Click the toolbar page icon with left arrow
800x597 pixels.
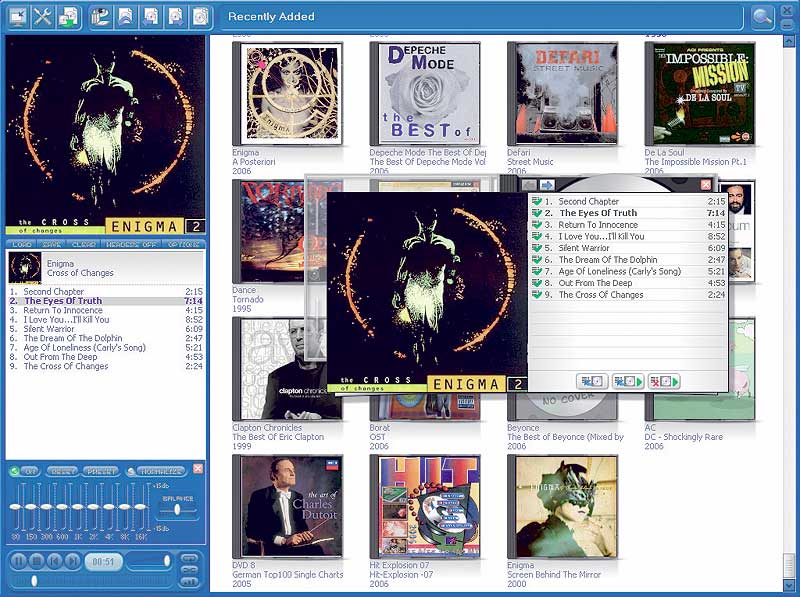point(151,17)
